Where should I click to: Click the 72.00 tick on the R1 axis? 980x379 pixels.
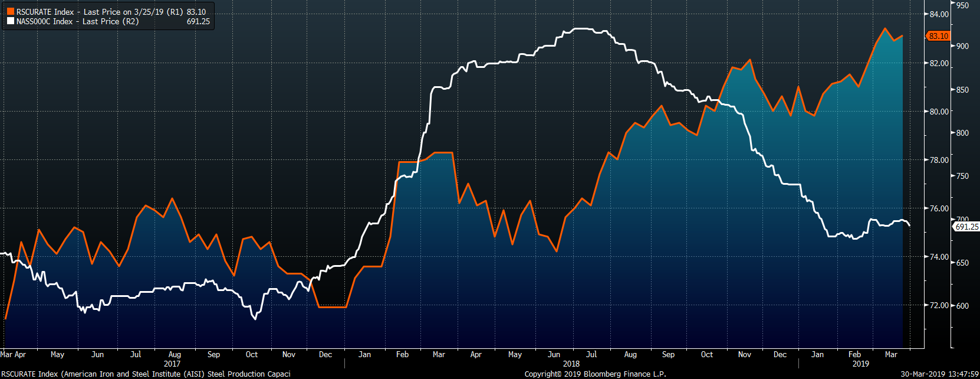[939, 305]
